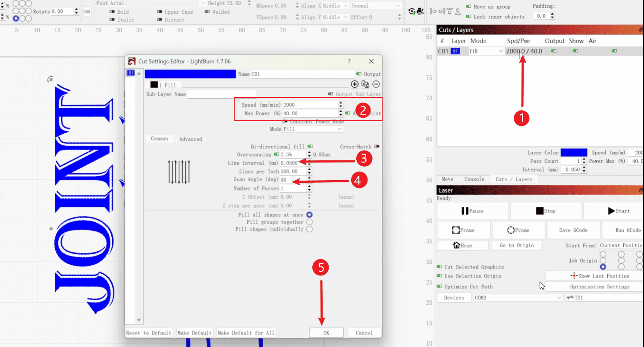The width and height of the screenshot is (644, 347).
Task: Click the rectangular Frame button
Action: (x=463, y=230)
